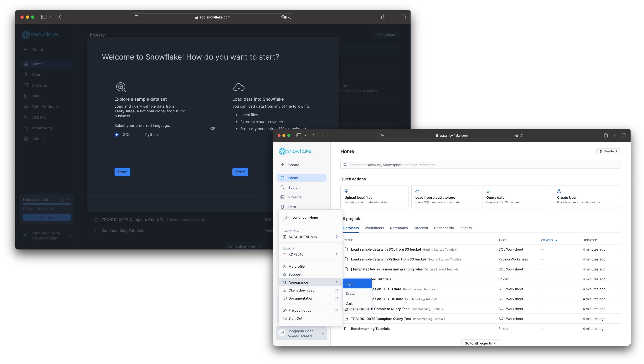Click the Create User person icon

[559, 191]
